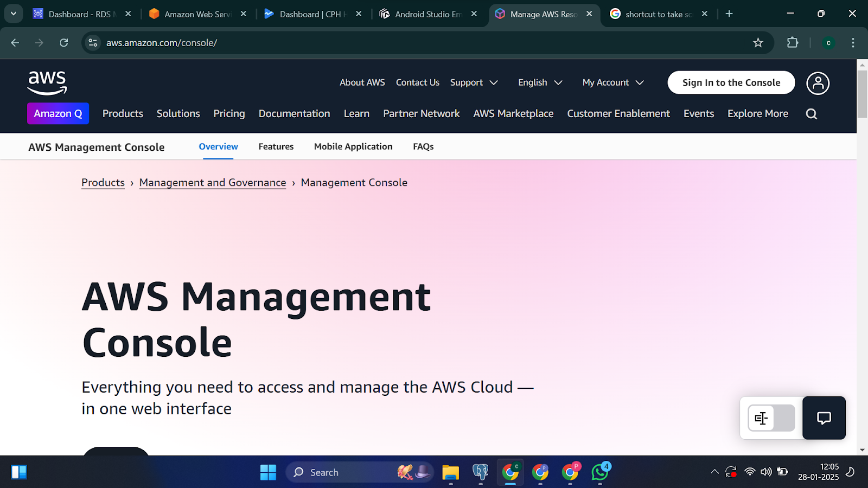Click Sign In to the Console
The image size is (868, 488).
click(x=731, y=82)
